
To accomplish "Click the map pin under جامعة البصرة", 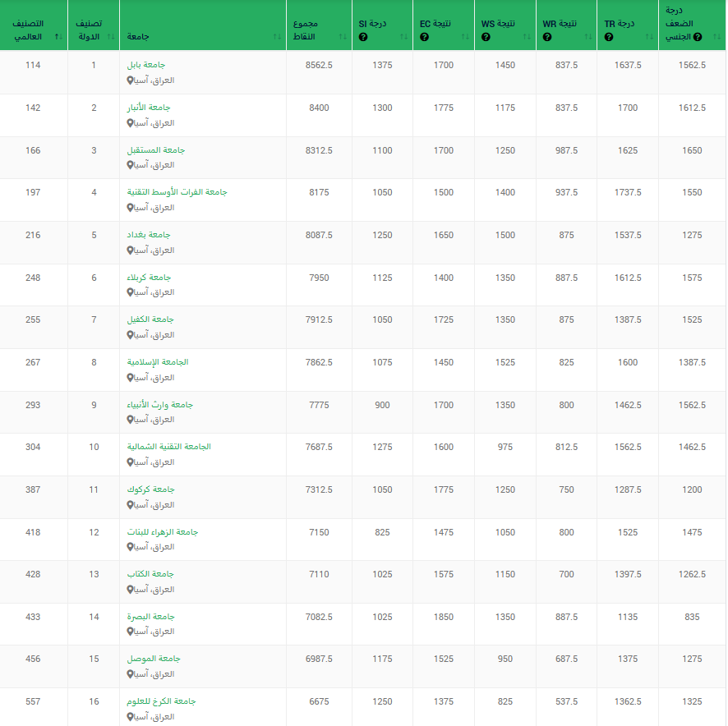I will (130, 632).
